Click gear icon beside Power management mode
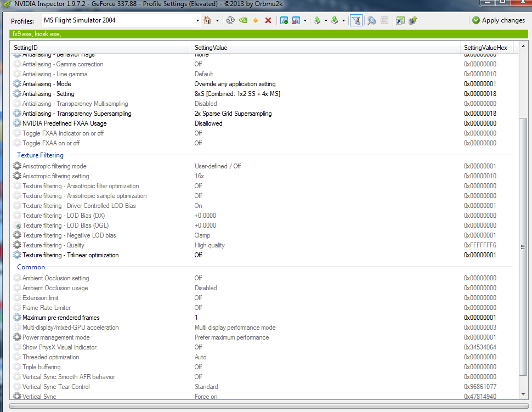Image resolution: width=532 pixels, height=412 pixels. (x=17, y=337)
